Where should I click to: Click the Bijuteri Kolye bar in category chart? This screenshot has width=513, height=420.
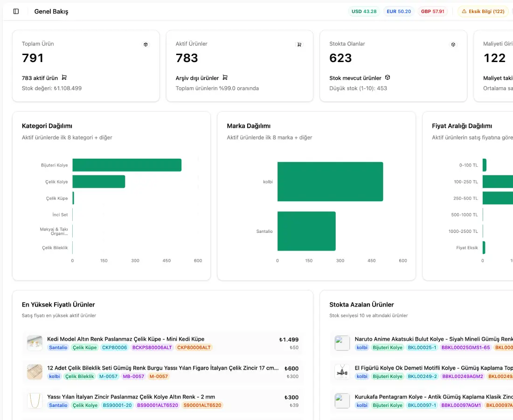[x=127, y=165]
